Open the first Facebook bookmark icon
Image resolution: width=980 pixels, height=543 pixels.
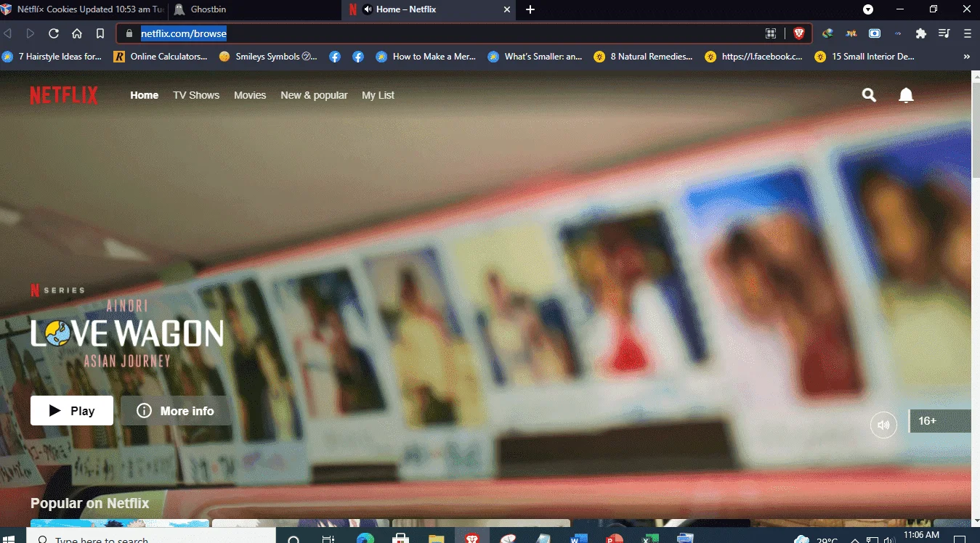[335, 57]
